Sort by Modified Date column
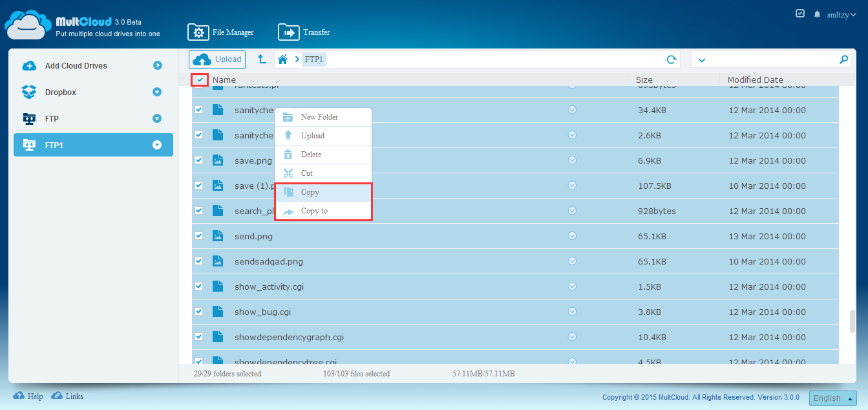 click(756, 80)
